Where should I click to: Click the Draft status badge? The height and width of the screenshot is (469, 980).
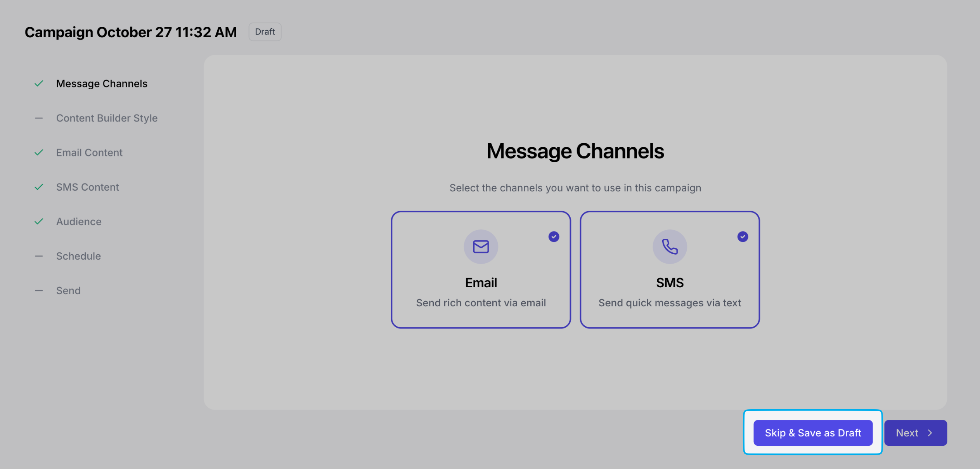click(265, 32)
